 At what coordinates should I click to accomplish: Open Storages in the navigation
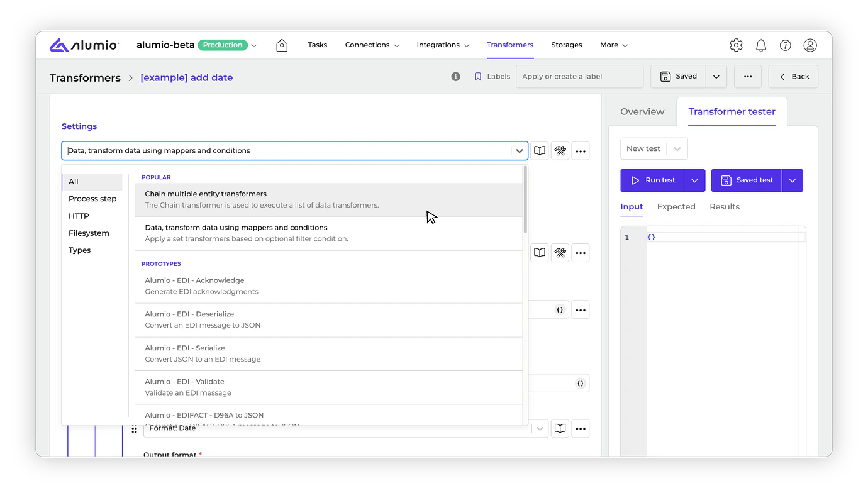[x=567, y=45]
